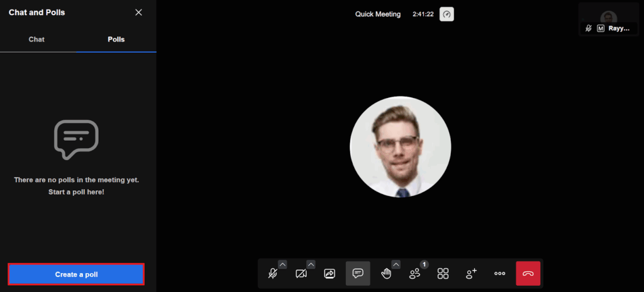Raise your hand in the meeting
The image size is (644, 292).
(386, 274)
